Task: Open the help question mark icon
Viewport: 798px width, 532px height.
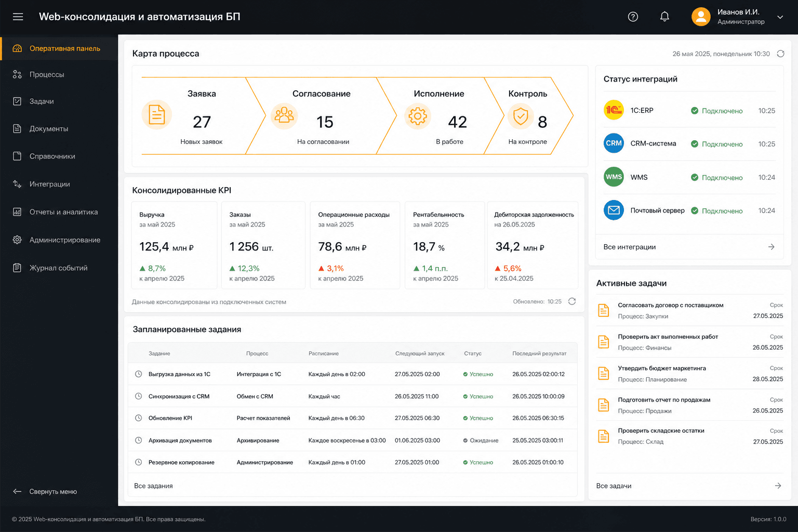Action: (633, 17)
